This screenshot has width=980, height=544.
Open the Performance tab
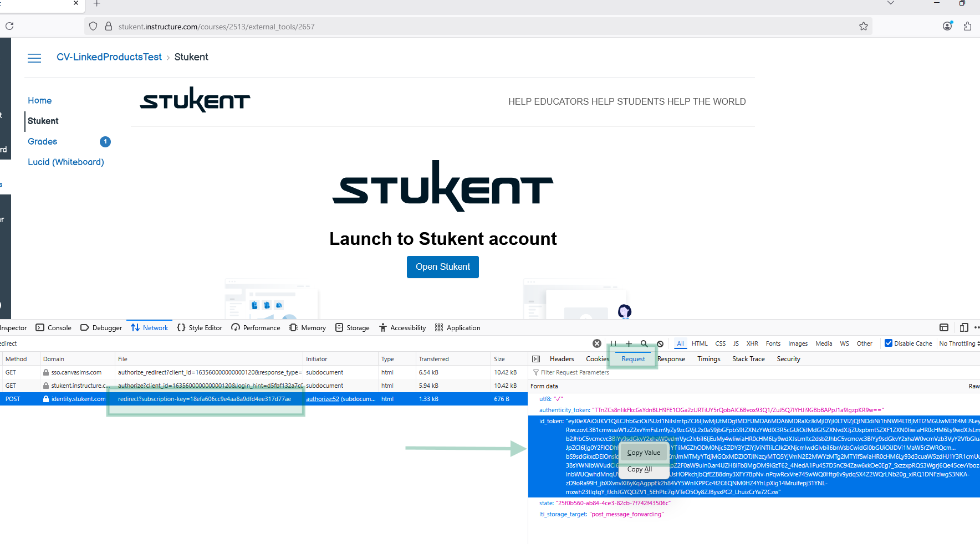[256, 328]
